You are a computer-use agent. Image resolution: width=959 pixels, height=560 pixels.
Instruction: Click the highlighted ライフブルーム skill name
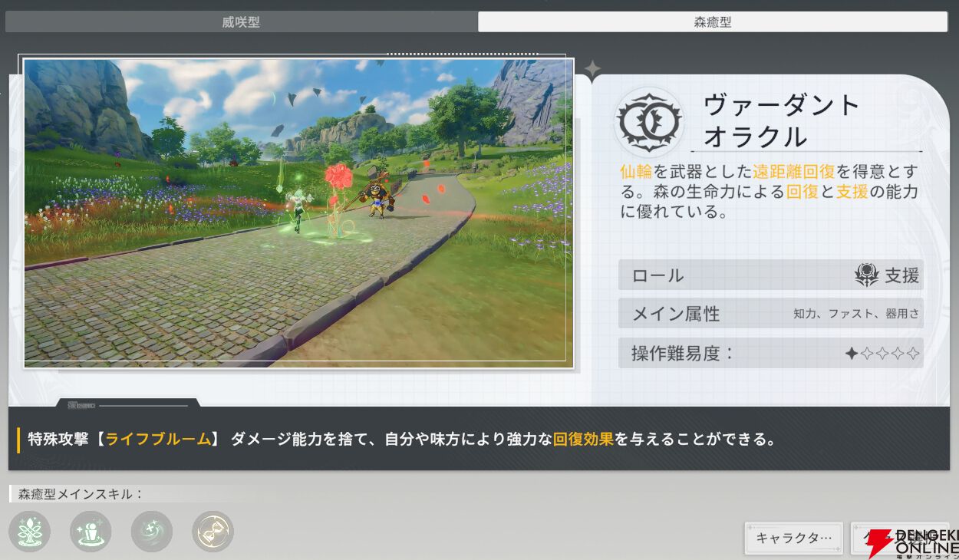pyautogui.click(x=158, y=440)
